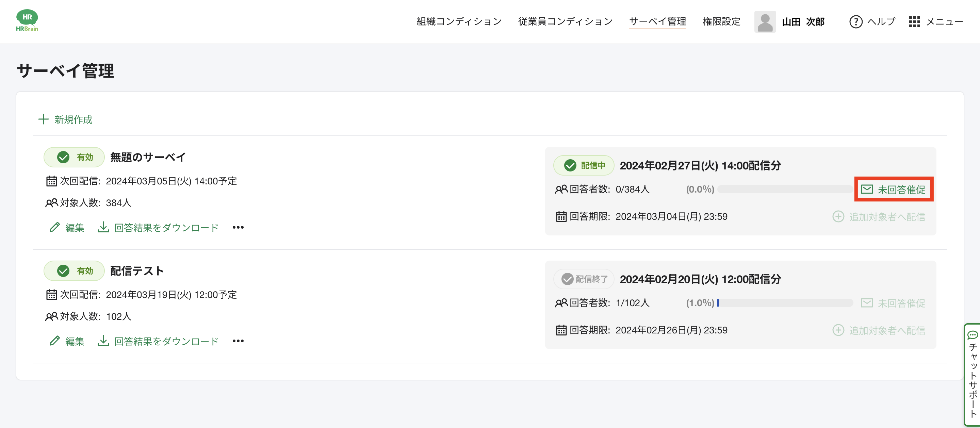Screen dimensions: 980x428
Task: Open more options dots for 配信テスト
Action: (238, 341)
